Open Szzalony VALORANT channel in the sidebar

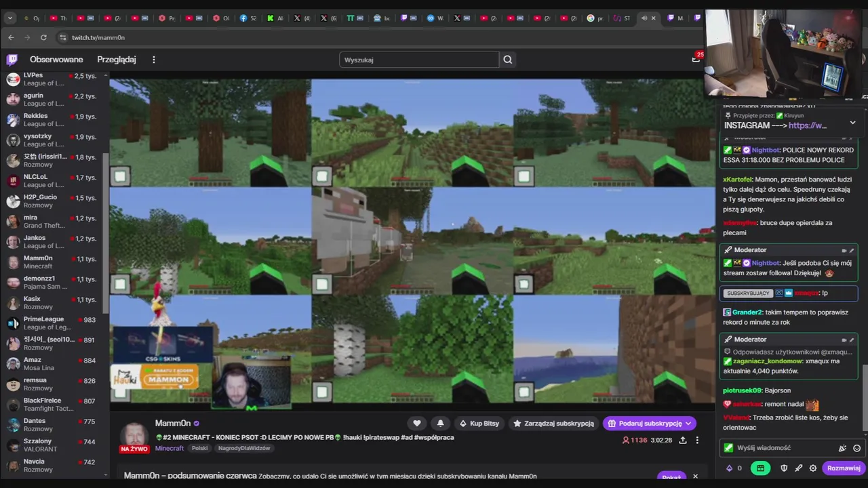(54, 445)
